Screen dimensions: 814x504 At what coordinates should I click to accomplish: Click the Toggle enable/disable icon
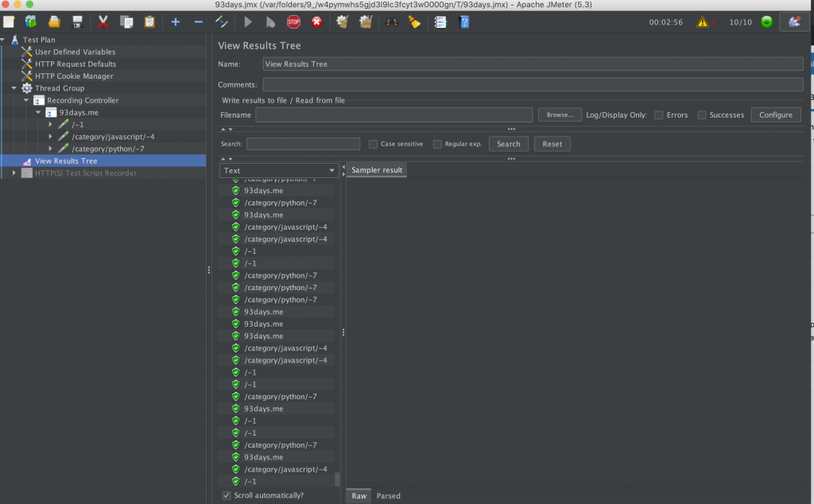click(222, 21)
